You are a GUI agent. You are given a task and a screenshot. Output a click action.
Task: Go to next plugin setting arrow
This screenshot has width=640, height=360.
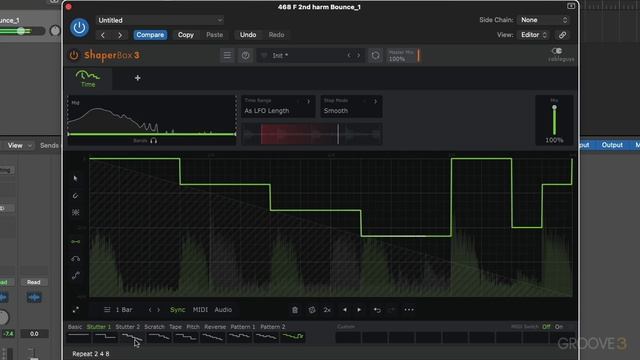click(x=120, y=35)
